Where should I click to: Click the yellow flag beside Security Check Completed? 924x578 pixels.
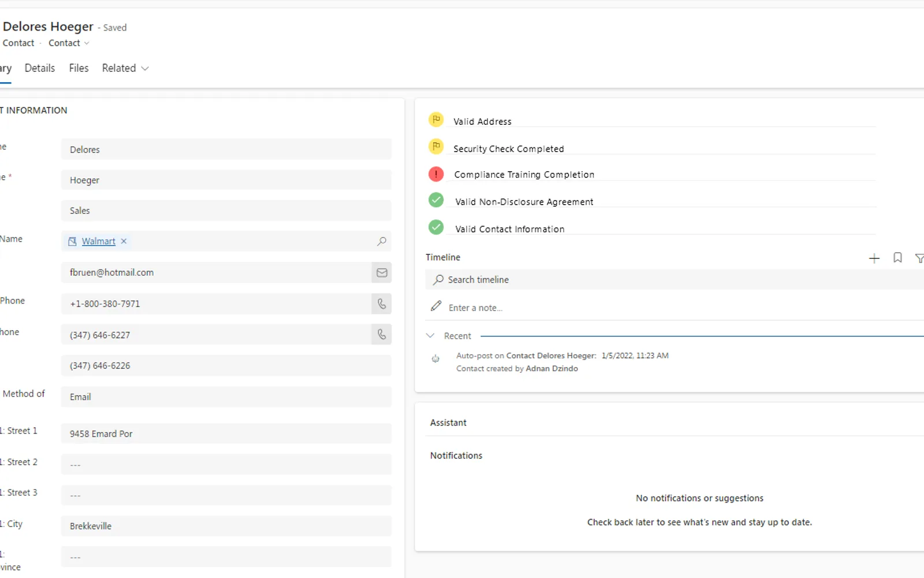click(x=436, y=147)
